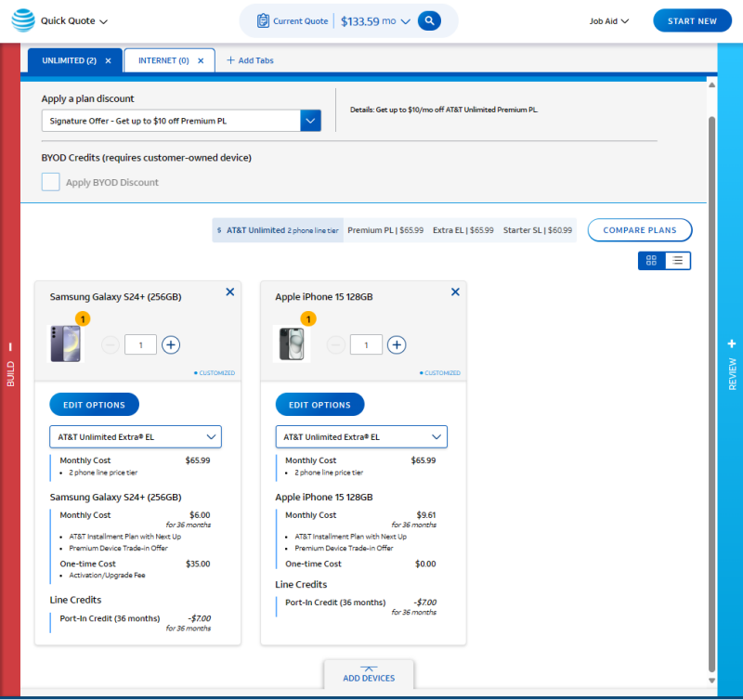Image resolution: width=743 pixels, height=700 pixels.
Task: Click the search magnifier icon in quote bar
Action: coord(429,20)
